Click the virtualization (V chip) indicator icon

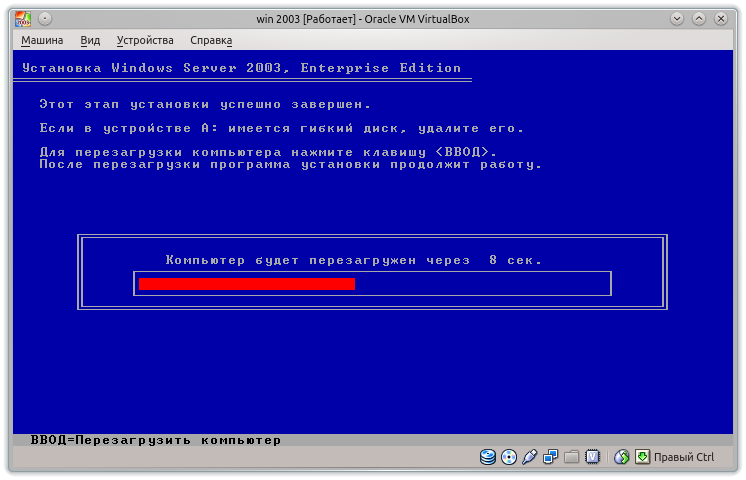(592, 457)
